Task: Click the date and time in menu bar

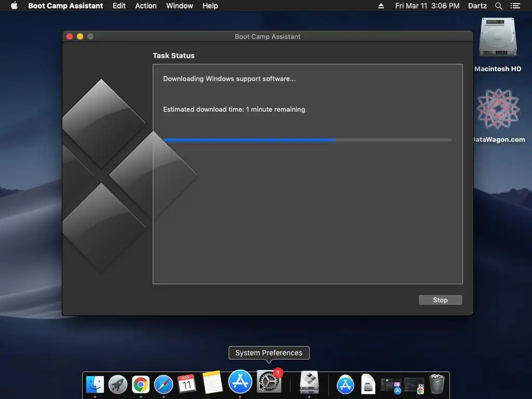Action: (427, 6)
